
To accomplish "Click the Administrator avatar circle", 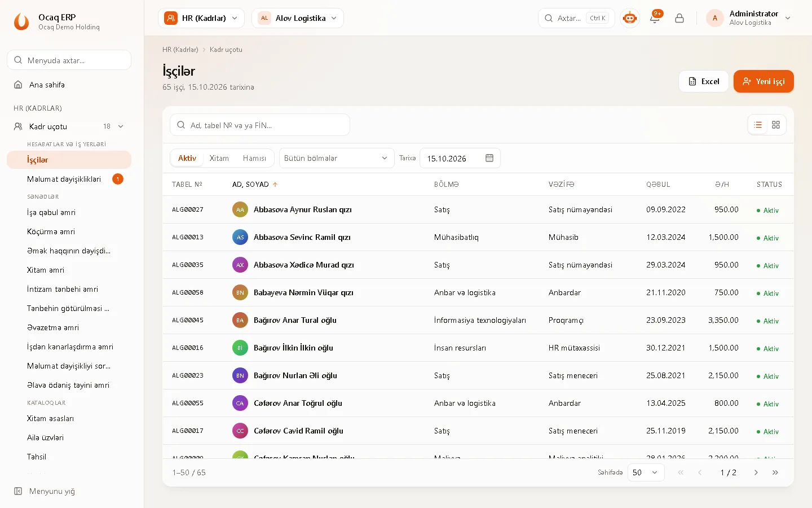I will click(715, 18).
